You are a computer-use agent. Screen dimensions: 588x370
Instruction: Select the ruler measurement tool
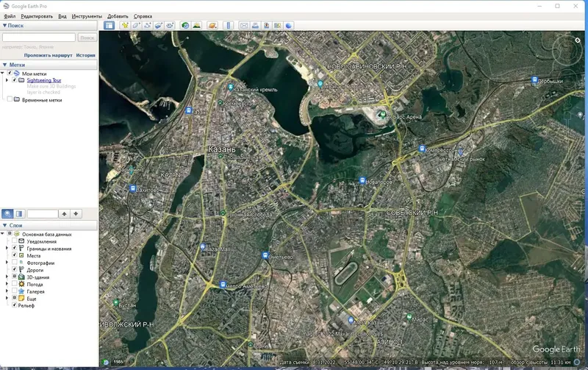click(x=228, y=26)
